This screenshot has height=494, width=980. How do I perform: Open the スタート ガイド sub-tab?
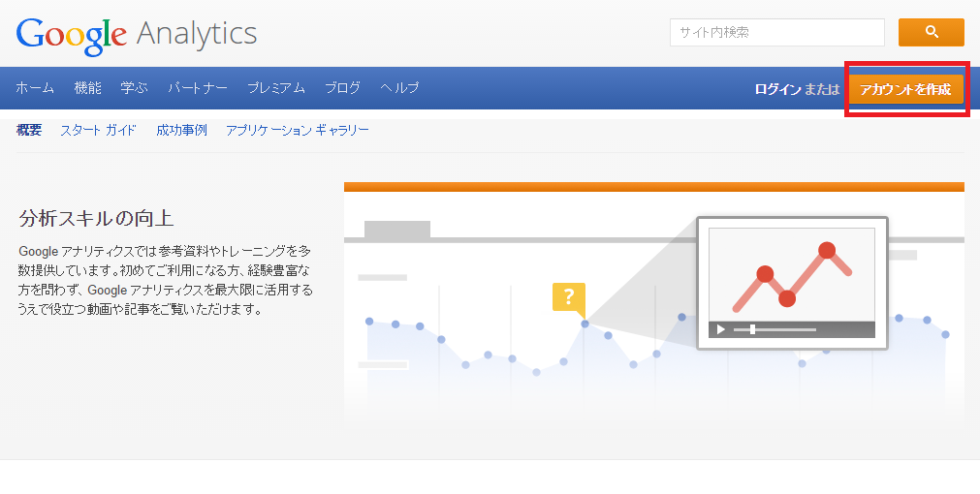[x=98, y=130]
